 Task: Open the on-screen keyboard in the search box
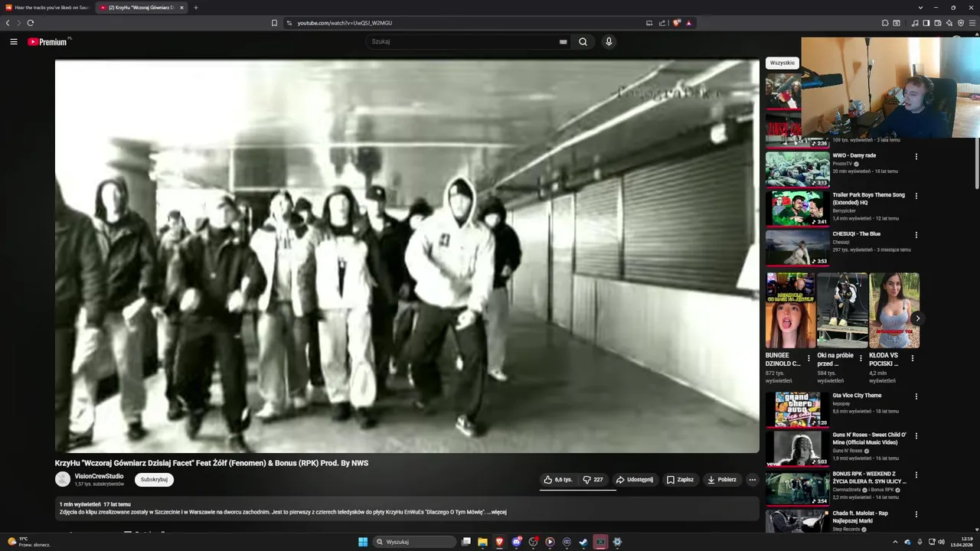[x=563, y=42]
